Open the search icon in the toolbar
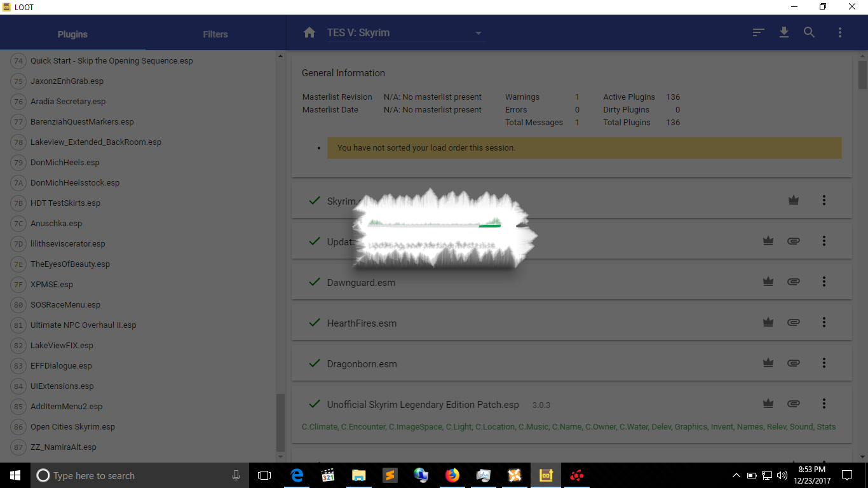Image resolution: width=868 pixels, height=488 pixels. click(809, 32)
